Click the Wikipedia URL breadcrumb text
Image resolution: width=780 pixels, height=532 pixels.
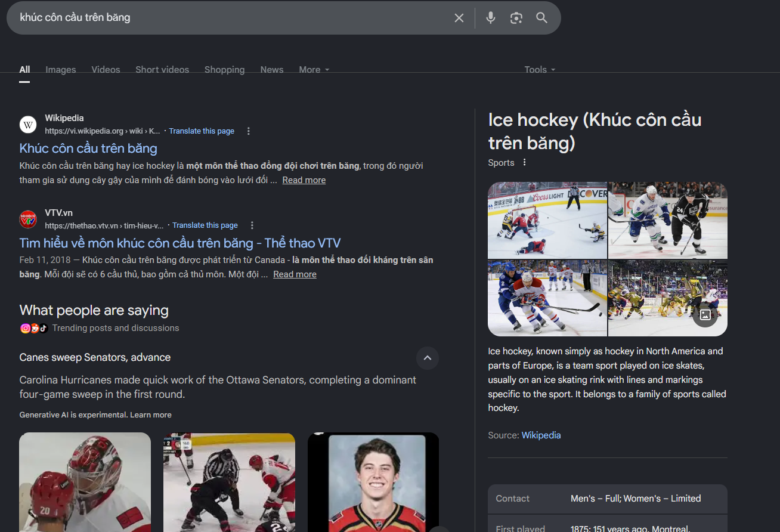(x=103, y=131)
